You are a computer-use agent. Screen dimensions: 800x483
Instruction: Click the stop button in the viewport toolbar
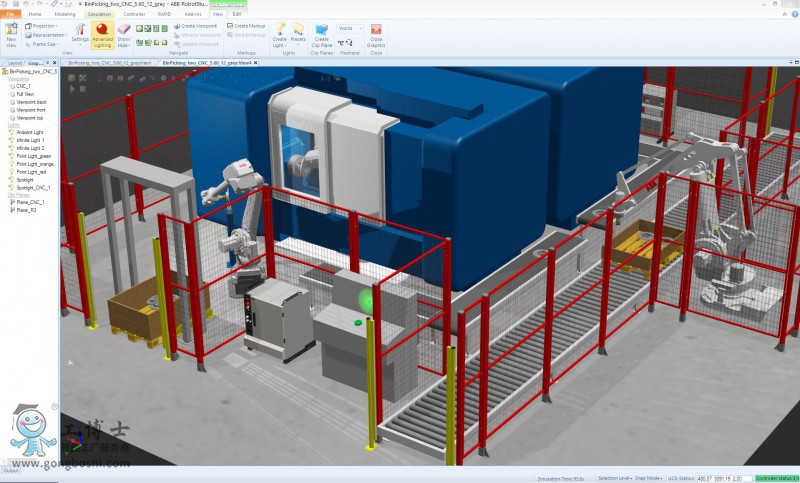tap(82, 89)
